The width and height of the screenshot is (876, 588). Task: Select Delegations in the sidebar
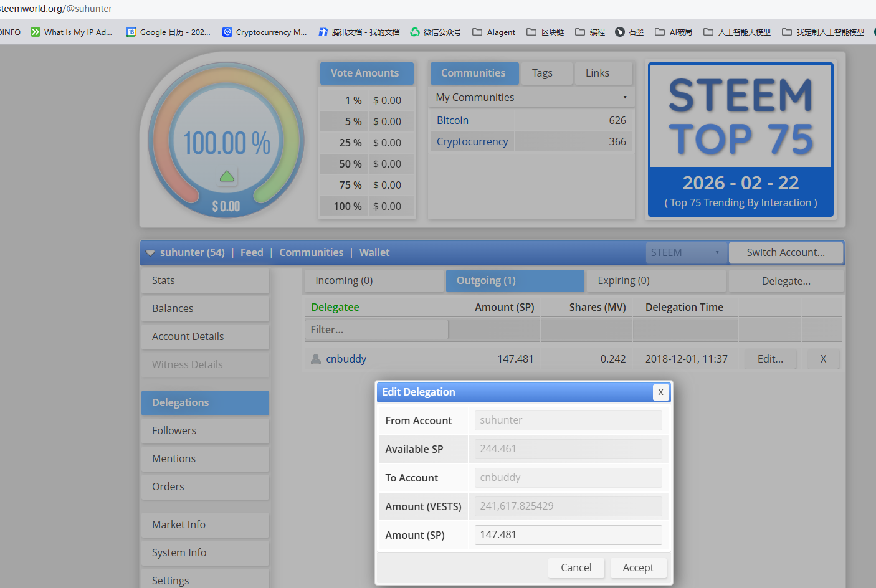click(x=205, y=402)
